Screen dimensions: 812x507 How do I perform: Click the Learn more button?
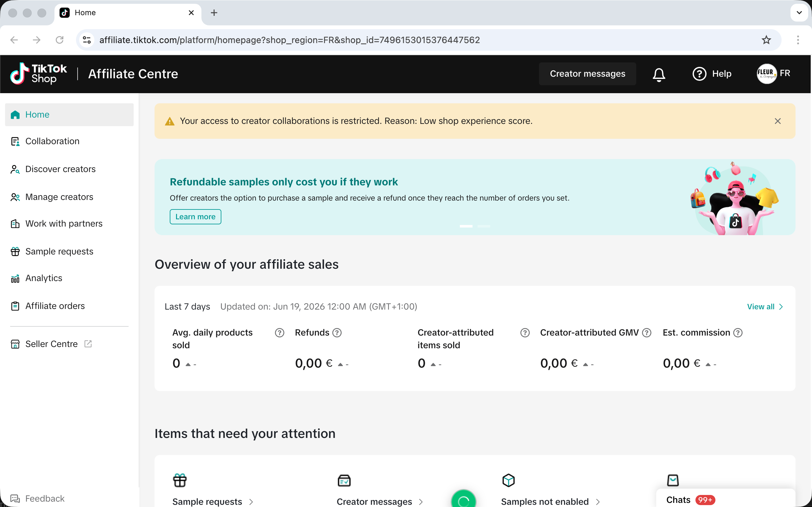click(x=195, y=217)
